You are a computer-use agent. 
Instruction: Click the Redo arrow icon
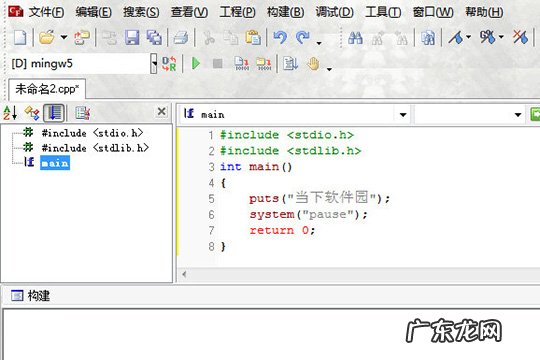pos(302,37)
